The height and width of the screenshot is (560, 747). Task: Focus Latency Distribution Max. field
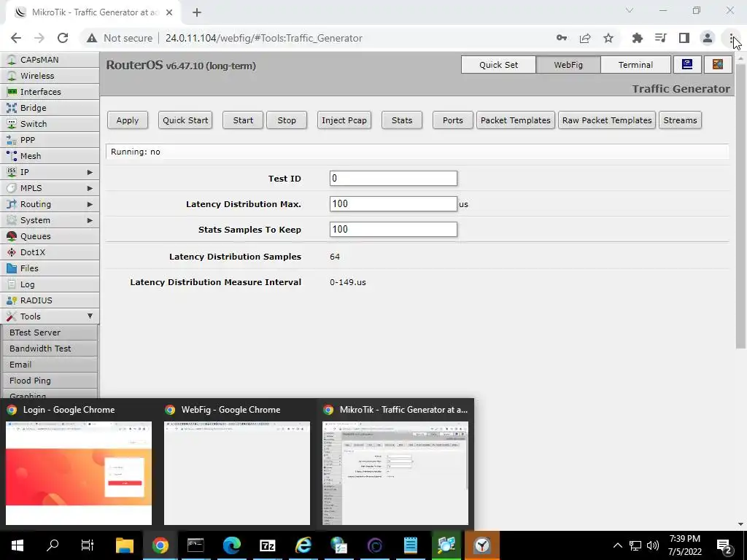(393, 204)
